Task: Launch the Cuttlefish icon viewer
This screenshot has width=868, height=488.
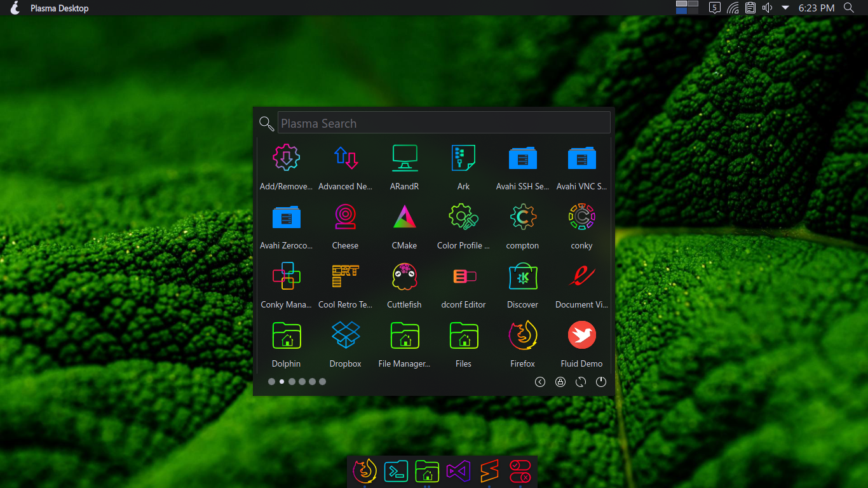Action: (405, 276)
